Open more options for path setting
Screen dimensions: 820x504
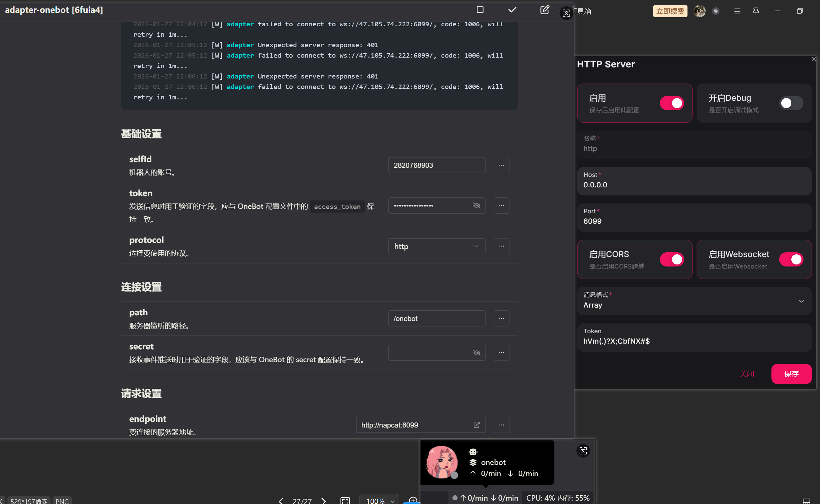pyautogui.click(x=501, y=318)
